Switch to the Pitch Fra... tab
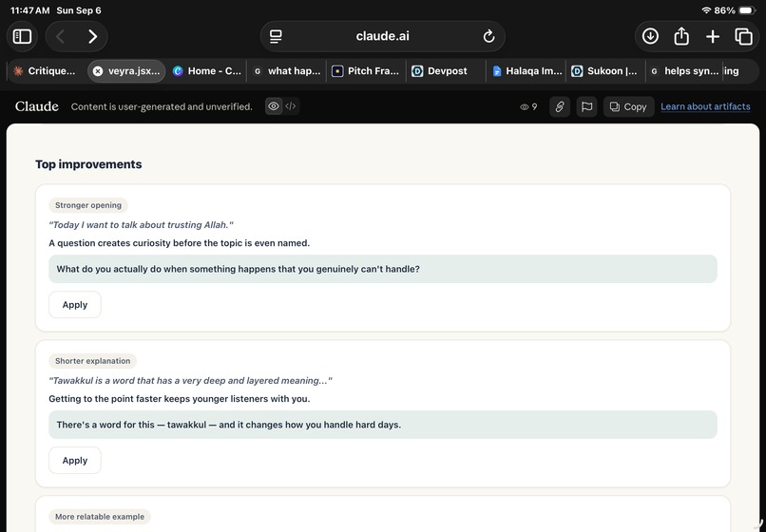Image resolution: width=766 pixels, height=532 pixels. click(367, 71)
